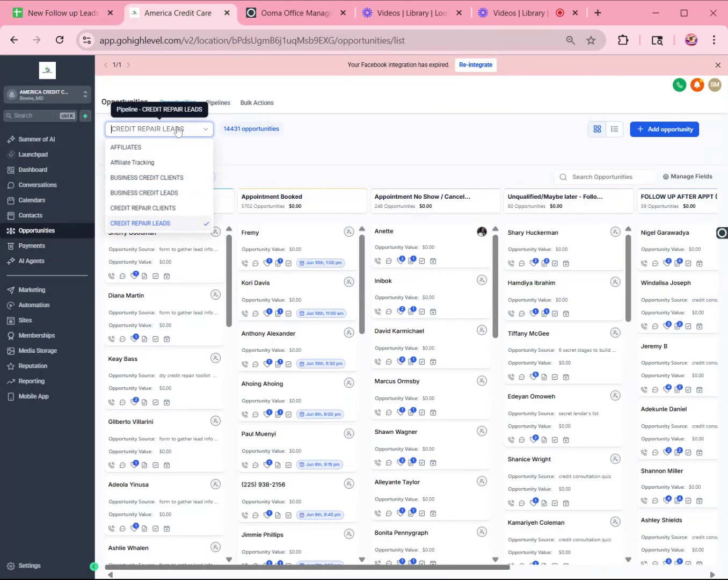Click the tags icon on Anette's card
Screen dimensions: 728x580
400,261
